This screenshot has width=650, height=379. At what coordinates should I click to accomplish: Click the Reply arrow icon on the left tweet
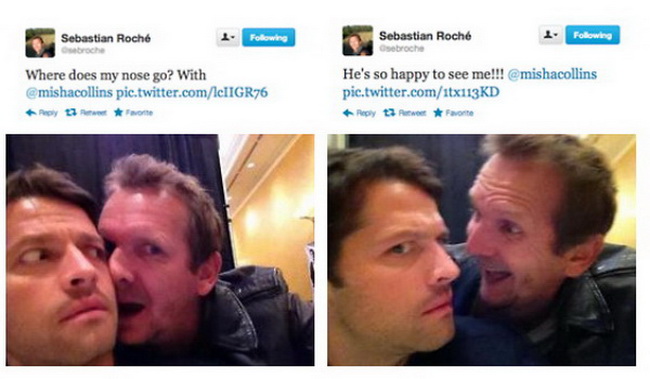coord(31,112)
